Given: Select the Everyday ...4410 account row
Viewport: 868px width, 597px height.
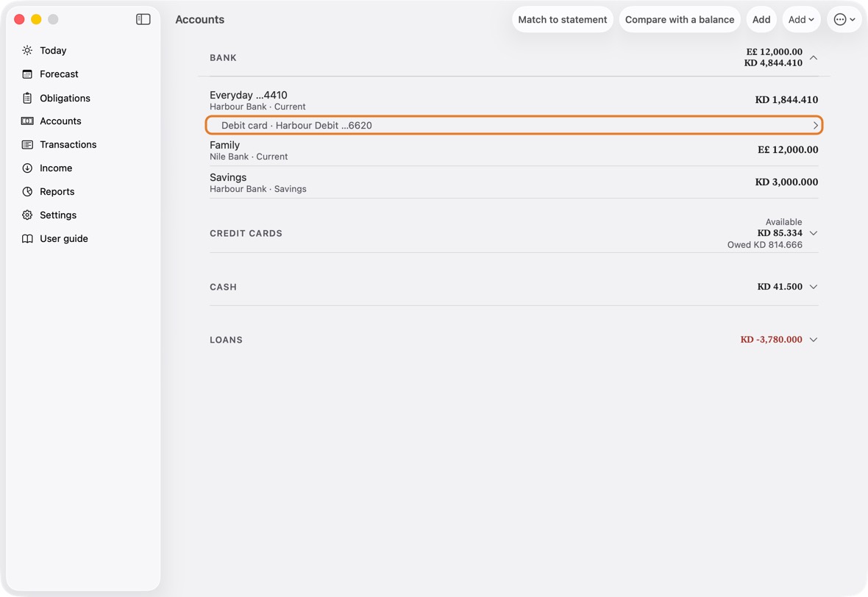Looking at the screenshot, I should [513, 100].
